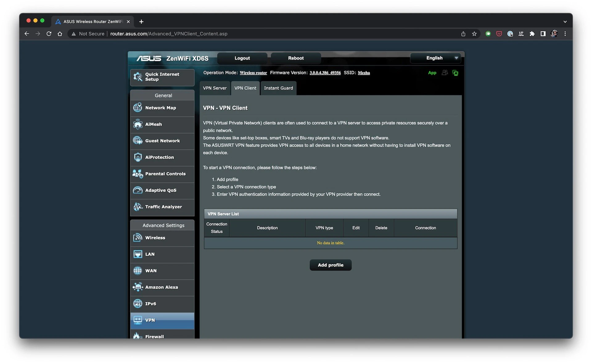
Task: Bookmark this page with the star icon
Action: (474, 34)
